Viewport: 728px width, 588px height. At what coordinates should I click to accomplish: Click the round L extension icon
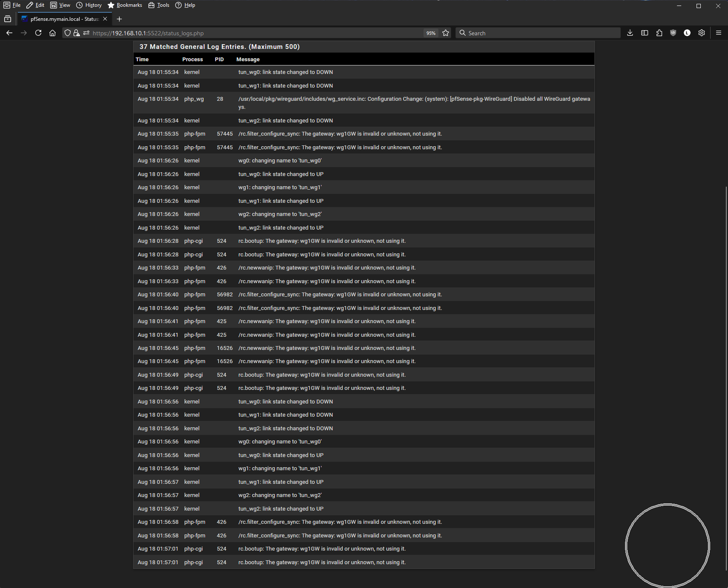coord(687,33)
